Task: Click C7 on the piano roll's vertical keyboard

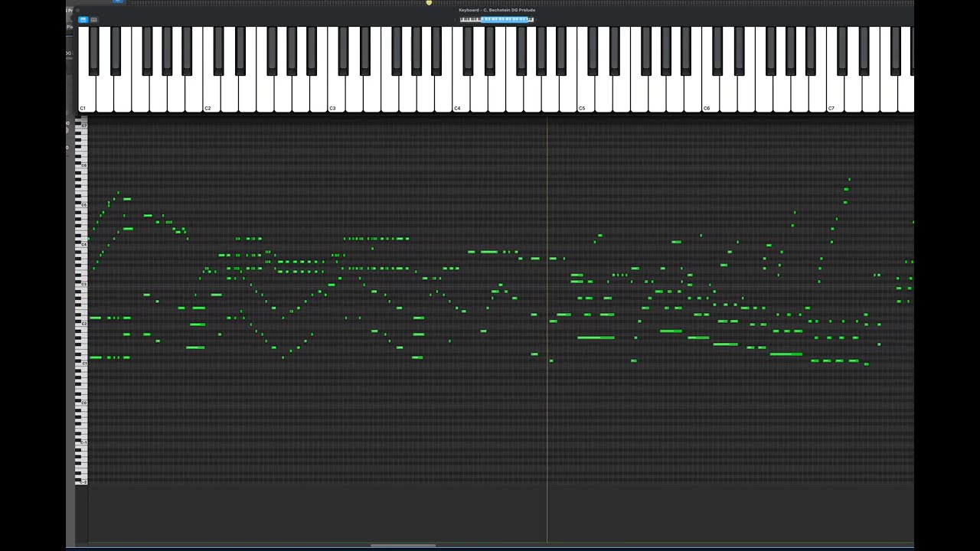Action: coord(82,125)
